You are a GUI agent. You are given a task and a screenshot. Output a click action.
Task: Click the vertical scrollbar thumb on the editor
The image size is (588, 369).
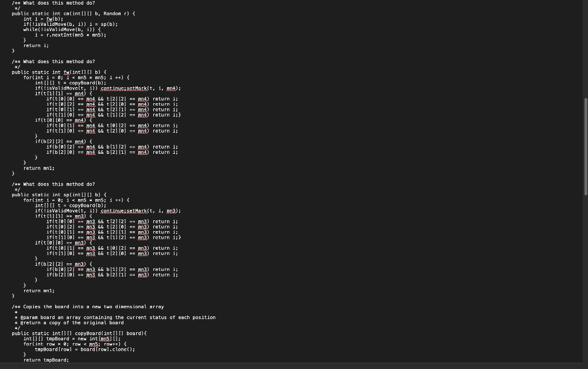(x=585, y=146)
